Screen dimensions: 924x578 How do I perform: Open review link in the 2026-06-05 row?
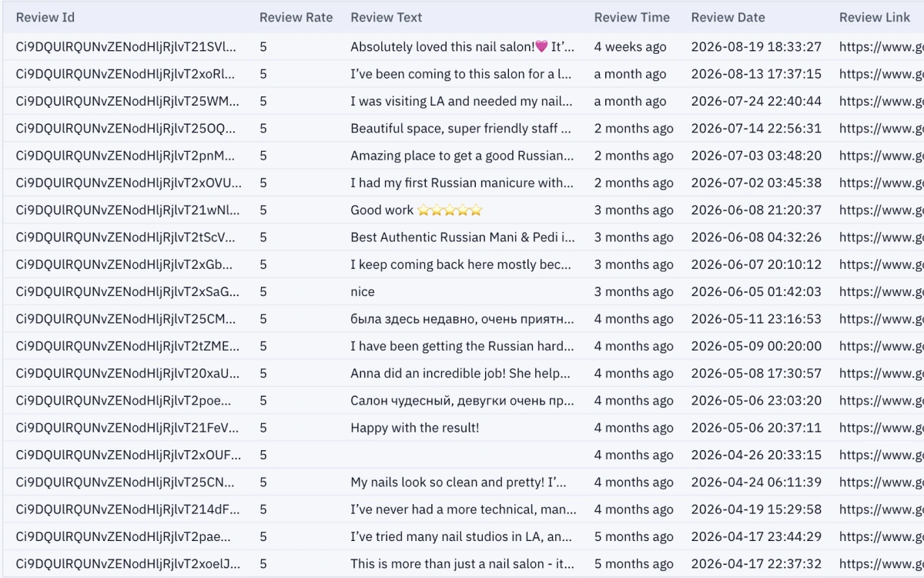point(881,292)
